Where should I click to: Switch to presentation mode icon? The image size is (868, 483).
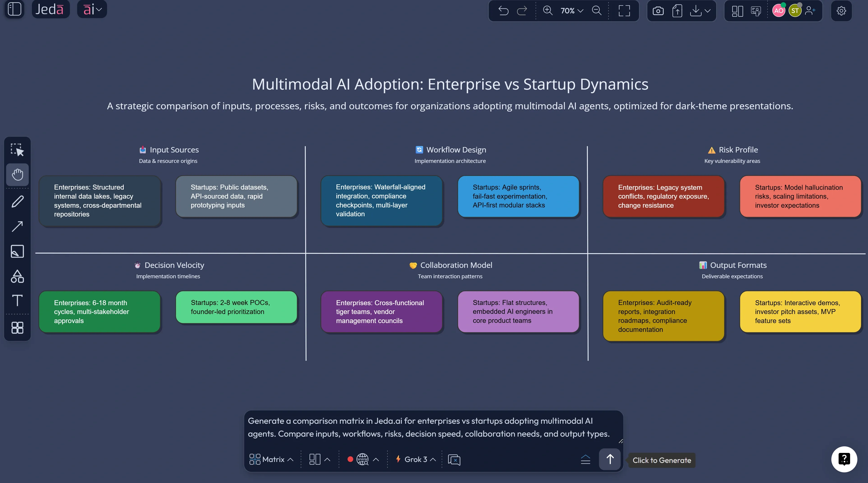point(756,11)
